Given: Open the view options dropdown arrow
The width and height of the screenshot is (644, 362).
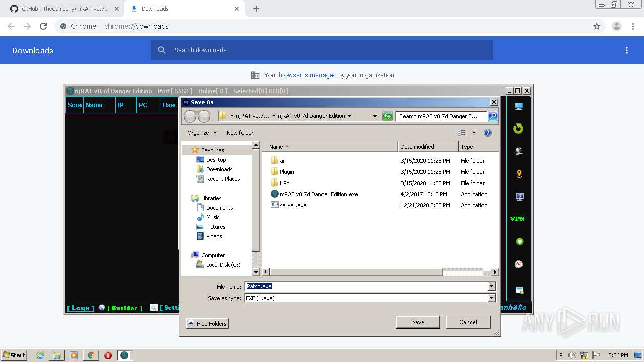Looking at the screenshot, I should (x=473, y=133).
